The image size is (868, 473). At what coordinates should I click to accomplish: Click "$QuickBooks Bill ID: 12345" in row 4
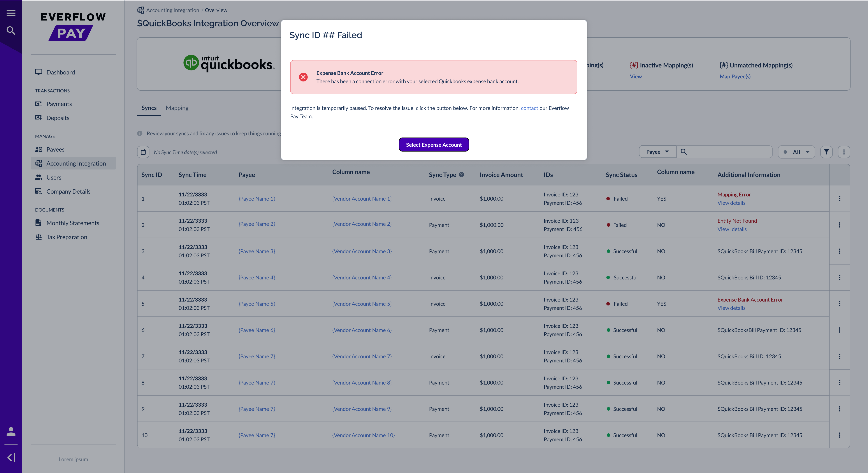[x=749, y=277]
